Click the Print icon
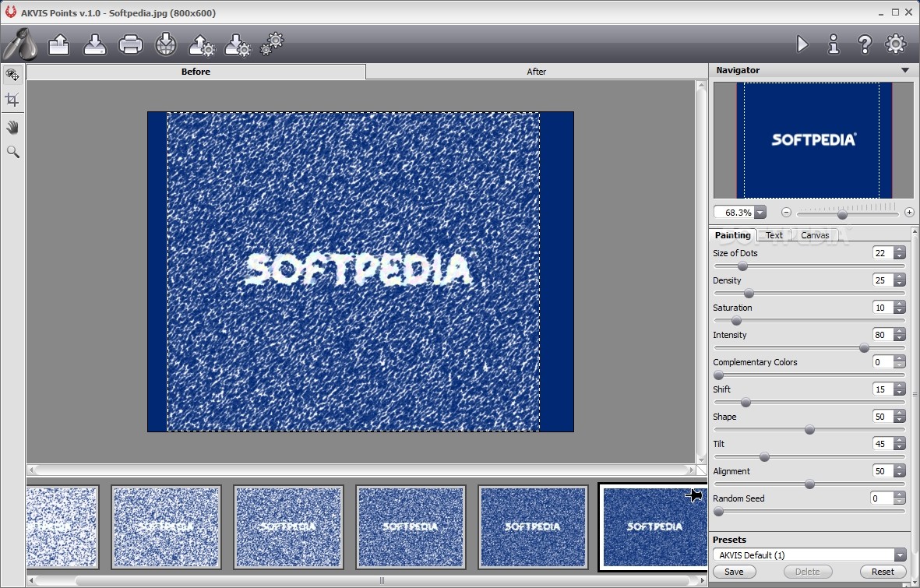The height and width of the screenshot is (588, 920). pyautogui.click(x=130, y=44)
